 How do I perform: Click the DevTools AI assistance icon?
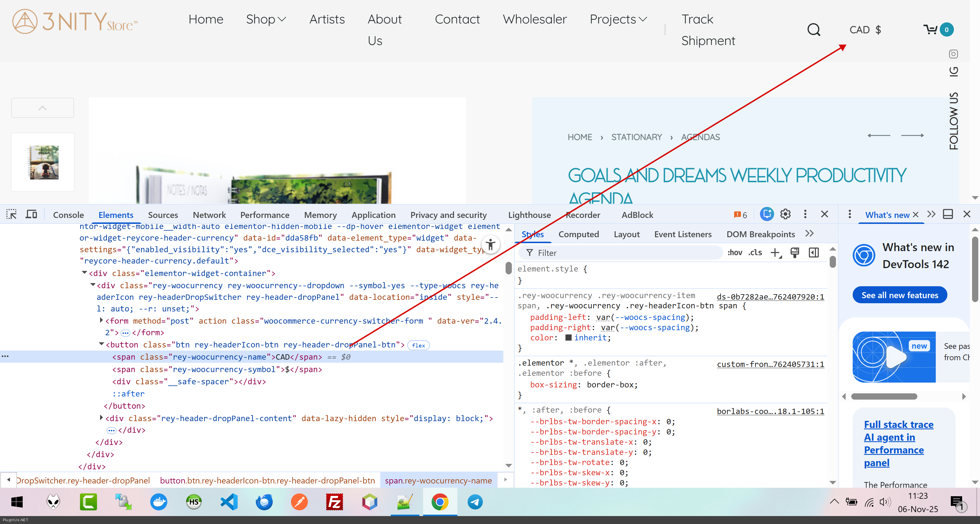click(x=766, y=215)
